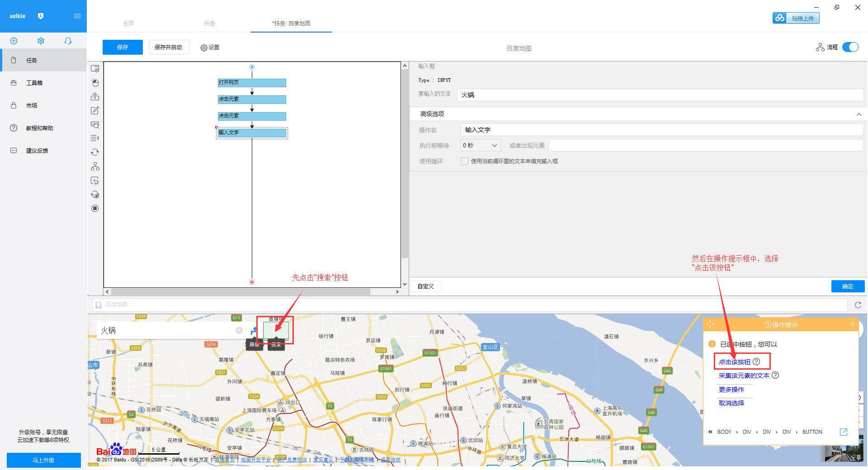
Task: Select the loop tool icon
Action: [x=95, y=152]
